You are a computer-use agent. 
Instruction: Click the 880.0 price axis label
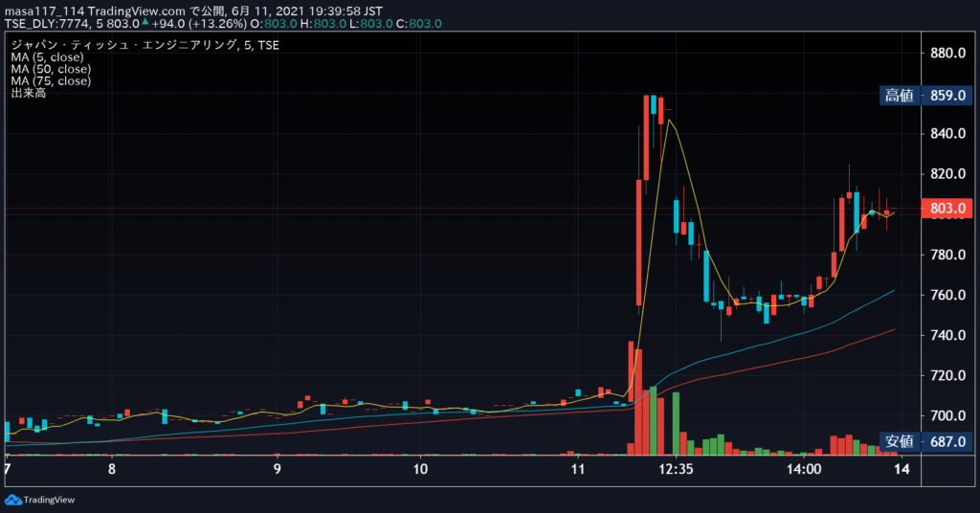(x=947, y=53)
